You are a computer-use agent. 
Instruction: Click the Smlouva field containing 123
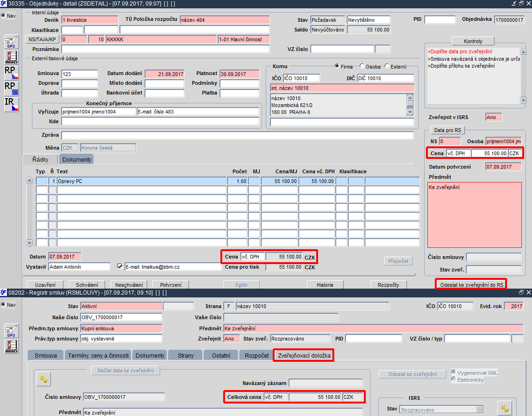79,74
